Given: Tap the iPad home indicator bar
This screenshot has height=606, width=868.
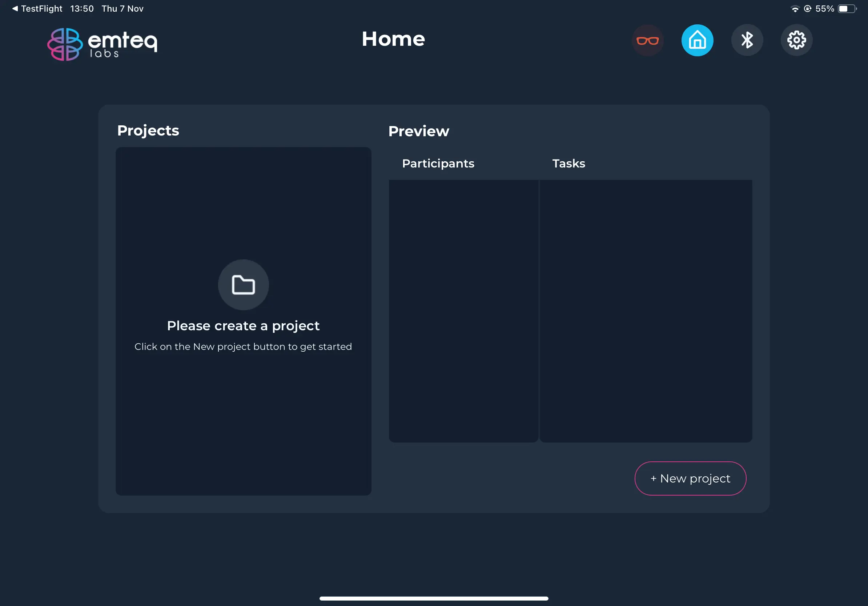Looking at the screenshot, I should coord(434,598).
